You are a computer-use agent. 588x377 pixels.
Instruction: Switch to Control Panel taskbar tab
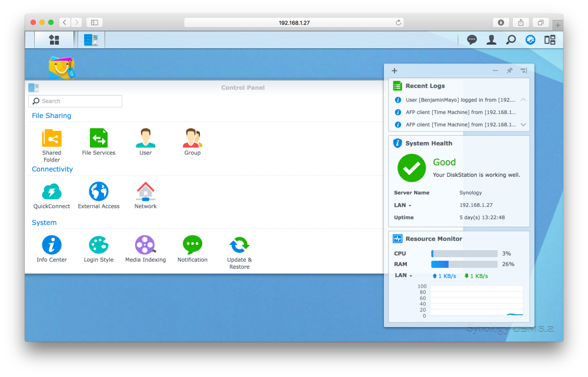(x=91, y=40)
